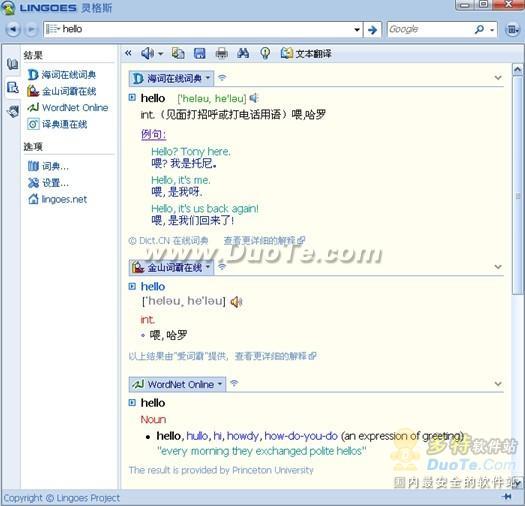The image size is (525, 506).
Task: Collapse the sidebar with double-arrow icon
Action: pos(128,53)
